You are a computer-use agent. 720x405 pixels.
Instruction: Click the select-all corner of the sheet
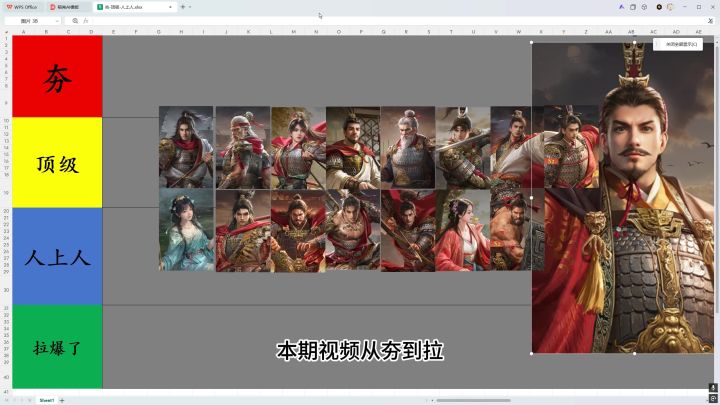pyautogui.click(x=6, y=32)
